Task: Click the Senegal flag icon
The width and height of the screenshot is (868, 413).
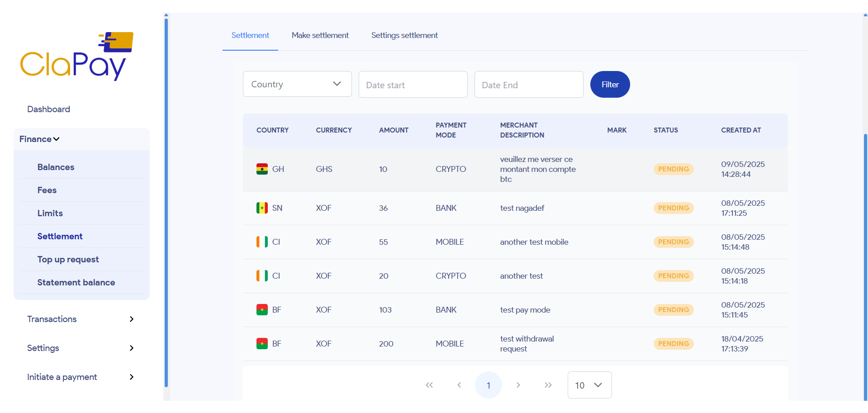Action: (x=262, y=208)
